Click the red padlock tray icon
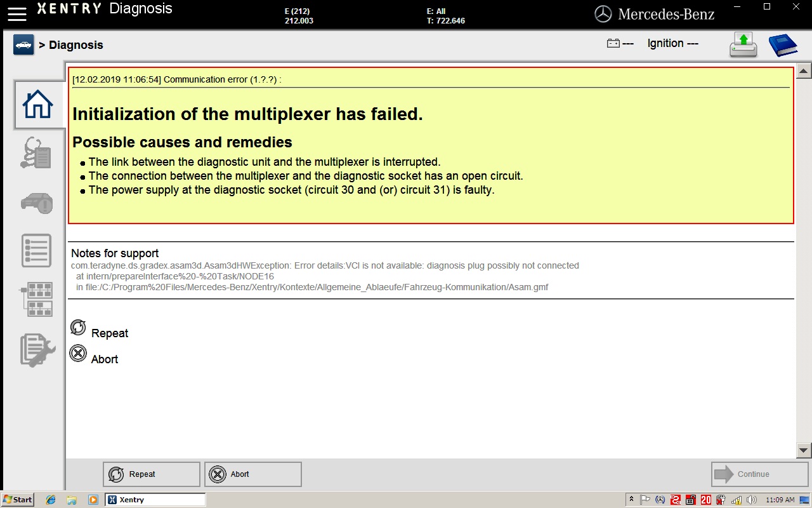Screen dimensions: 812x508 click(691, 500)
